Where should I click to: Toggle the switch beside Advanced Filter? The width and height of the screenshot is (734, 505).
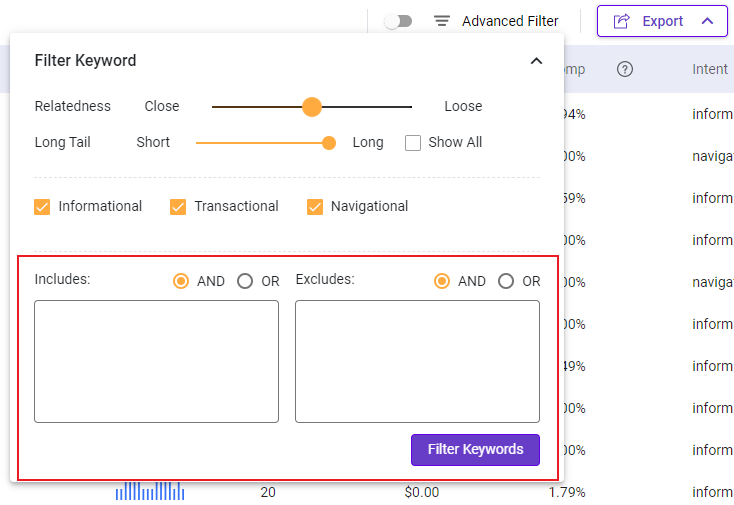[398, 21]
